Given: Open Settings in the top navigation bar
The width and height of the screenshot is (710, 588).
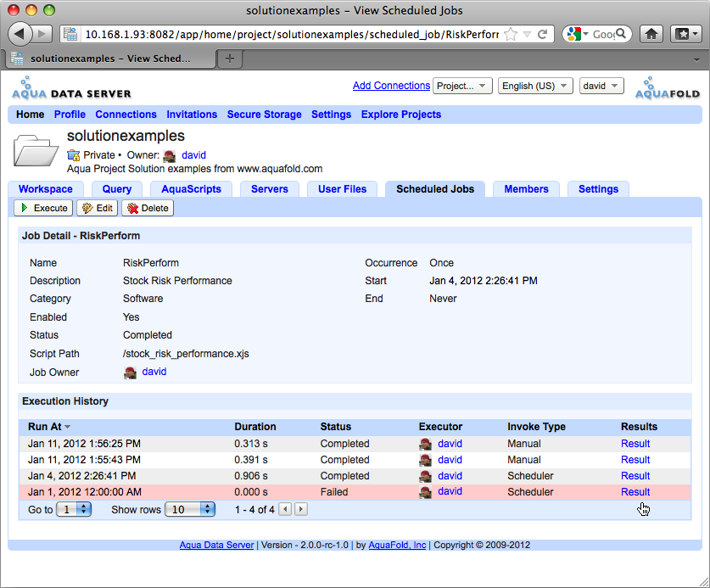Looking at the screenshot, I should pyautogui.click(x=332, y=115).
